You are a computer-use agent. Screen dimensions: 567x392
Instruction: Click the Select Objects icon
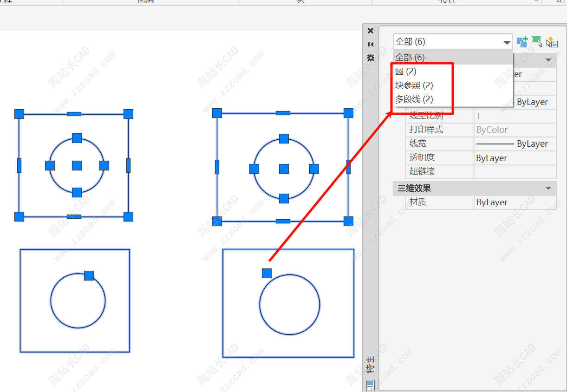point(537,42)
